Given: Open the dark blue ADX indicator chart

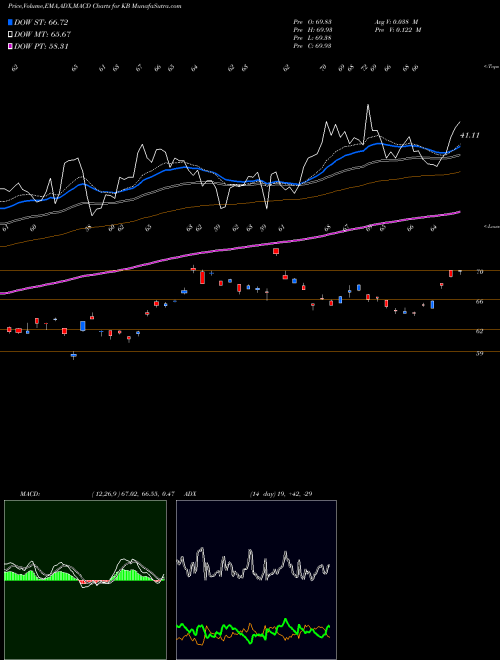Looking at the screenshot, I should point(256,580).
